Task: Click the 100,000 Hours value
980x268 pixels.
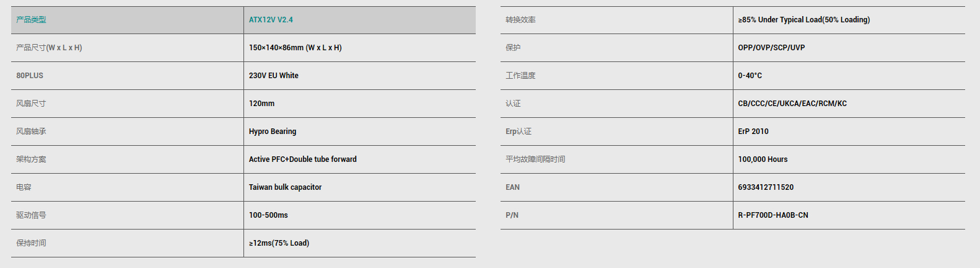Action: [763, 159]
